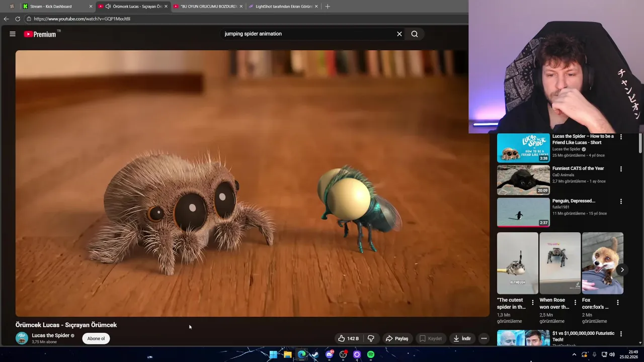Open the penguin 2:37 video thumbnail
The image size is (644, 362).
click(523, 212)
